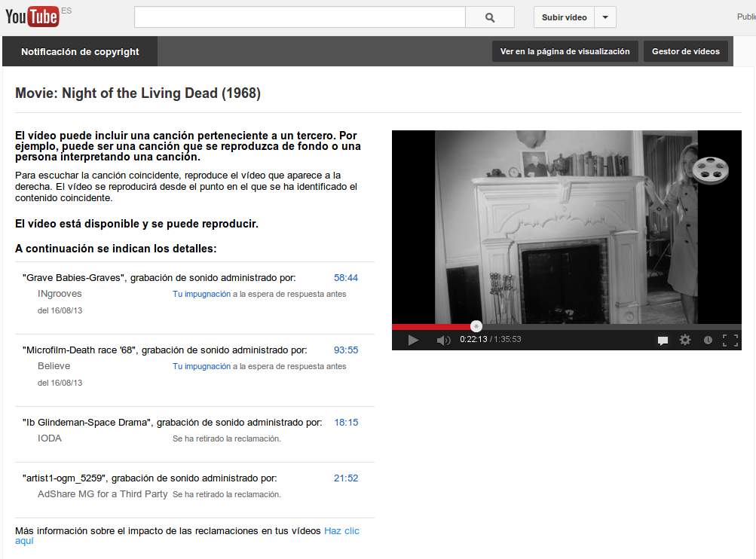The width and height of the screenshot is (756, 559).
Task: Jump to the 58:44 timestamp link
Action: (x=346, y=278)
